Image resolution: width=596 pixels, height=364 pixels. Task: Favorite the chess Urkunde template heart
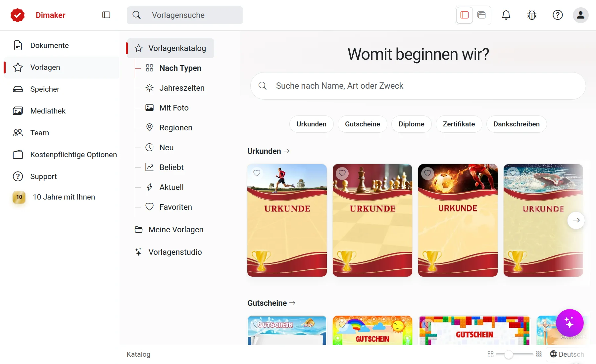[x=342, y=173]
